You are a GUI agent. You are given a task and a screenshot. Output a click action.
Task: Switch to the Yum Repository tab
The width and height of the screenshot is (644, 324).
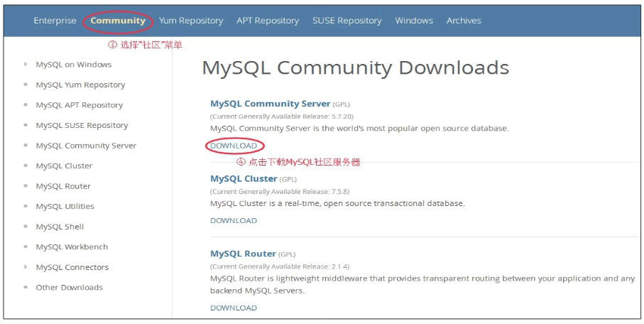191,21
